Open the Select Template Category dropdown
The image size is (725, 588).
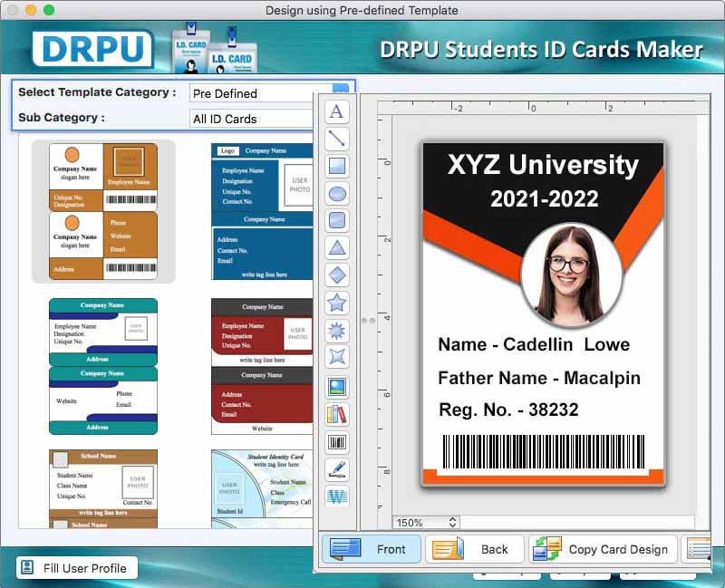pyautogui.click(x=270, y=93)
